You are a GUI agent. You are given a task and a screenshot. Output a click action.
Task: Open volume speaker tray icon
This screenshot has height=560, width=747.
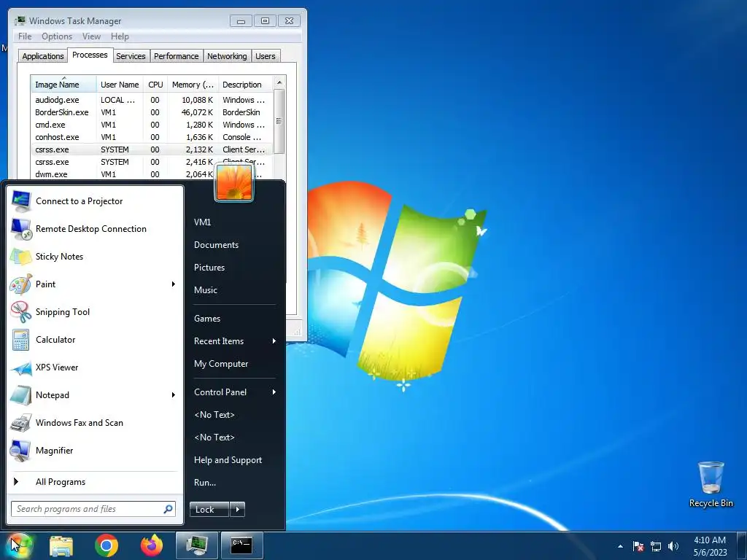(x=673, y=546)
